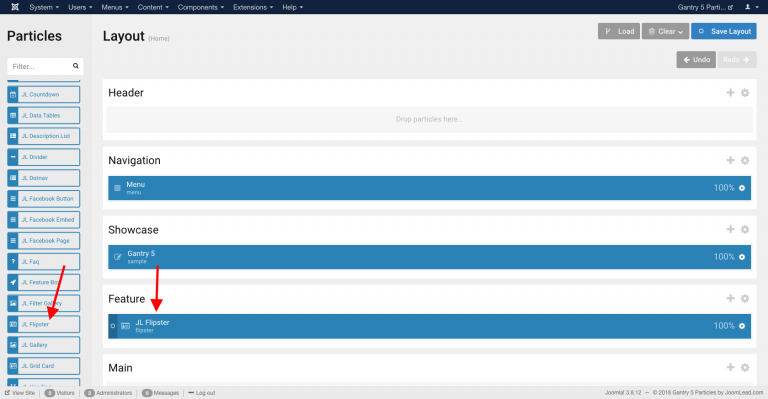This screenshot has width=768, height=399.
Task: Open settings of the Menu particle
Action: coord(742,188)
